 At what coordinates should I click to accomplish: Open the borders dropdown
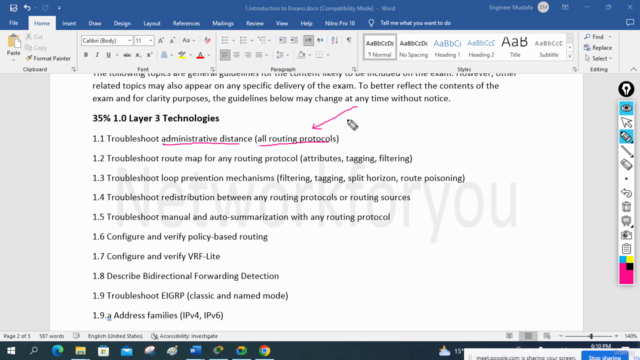click(x=328, y=55)
